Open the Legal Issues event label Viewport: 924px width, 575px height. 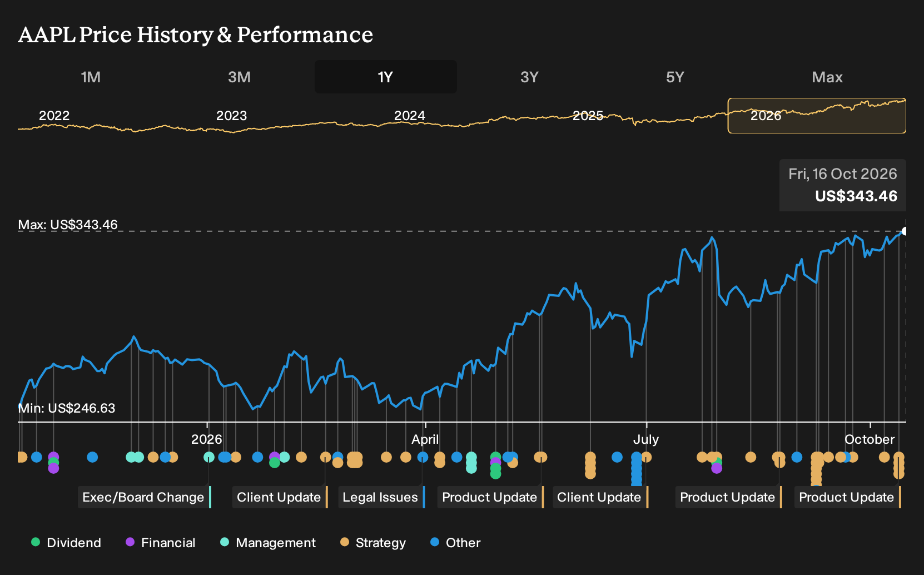(381, 497)
